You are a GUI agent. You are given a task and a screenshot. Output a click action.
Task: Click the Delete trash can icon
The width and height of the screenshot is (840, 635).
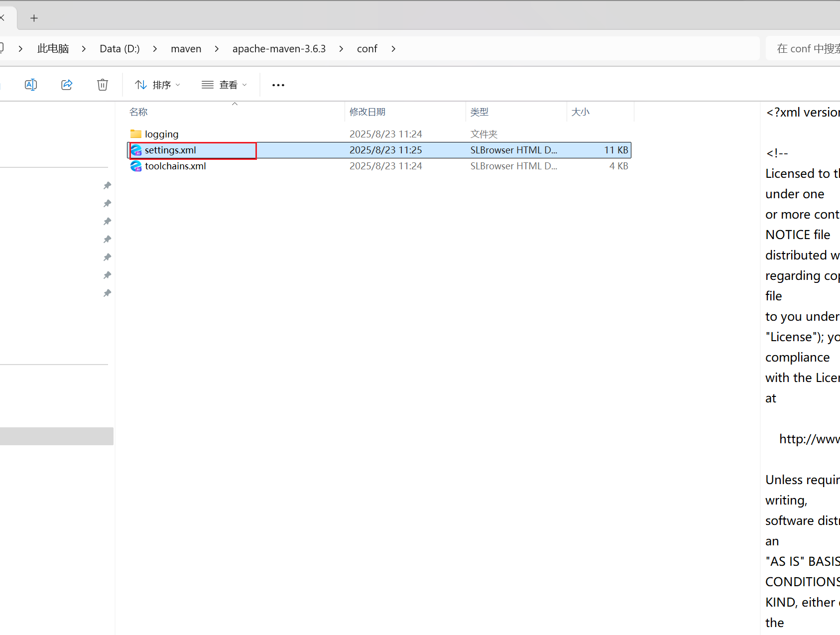(103, 85)
